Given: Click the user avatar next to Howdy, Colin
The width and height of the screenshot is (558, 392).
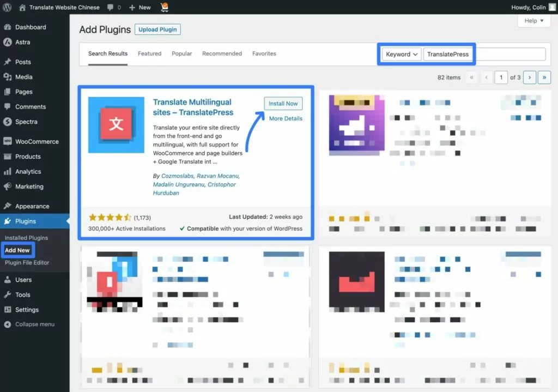Looking at the screenshot, I should pyautogui.click(x=553, y=7).
